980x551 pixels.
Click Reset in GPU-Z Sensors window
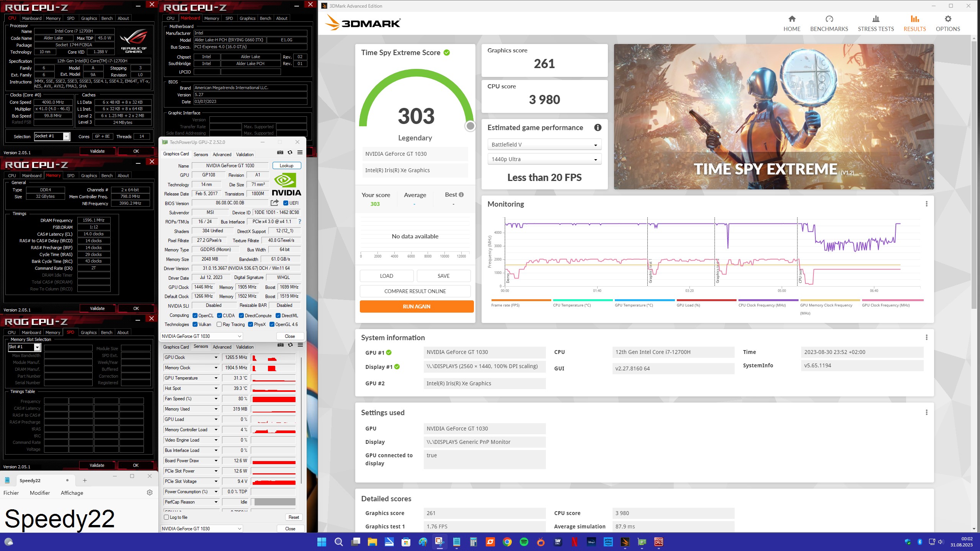pyautogui.click(x=294, y=517)
